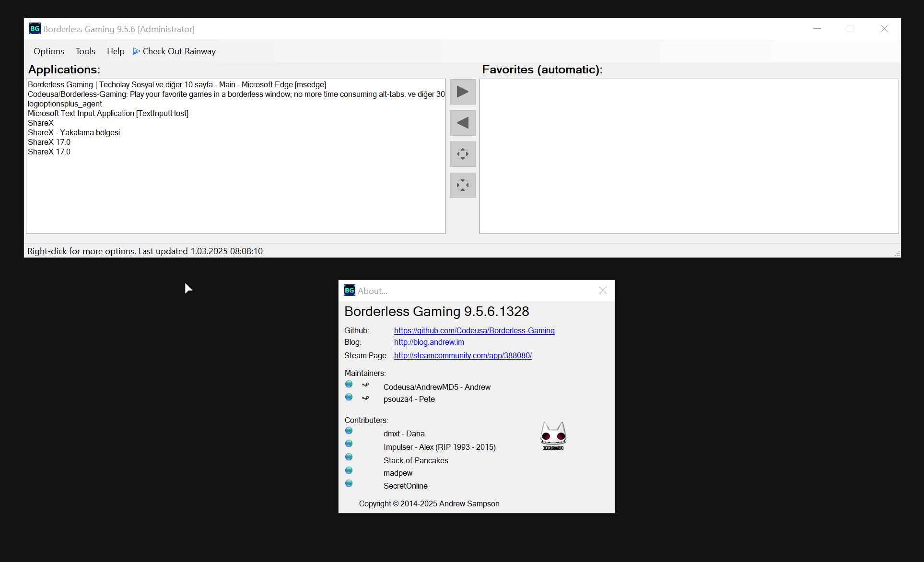Click the BG icon in main title bar

pyautogui.click(x=35, y=28)
